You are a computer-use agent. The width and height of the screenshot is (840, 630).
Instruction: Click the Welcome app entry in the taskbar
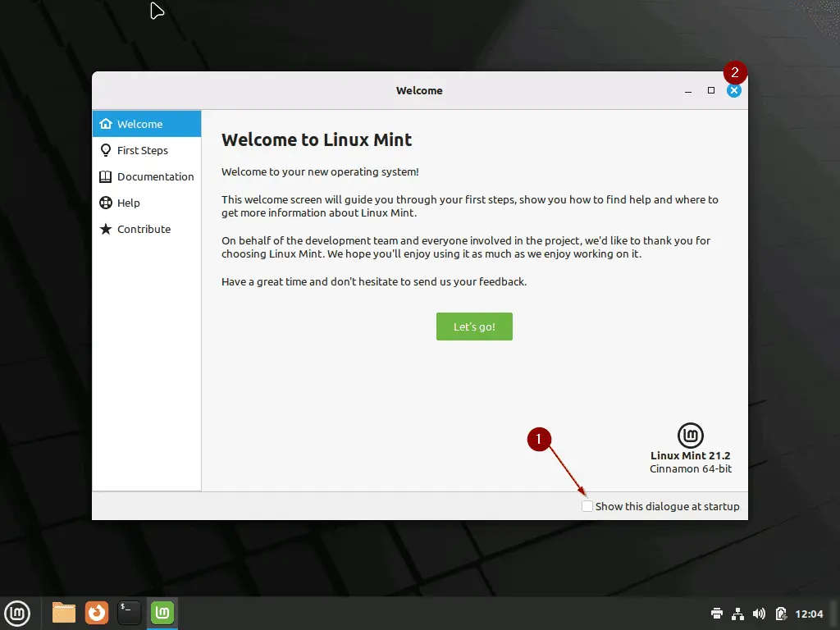[162, 613]
